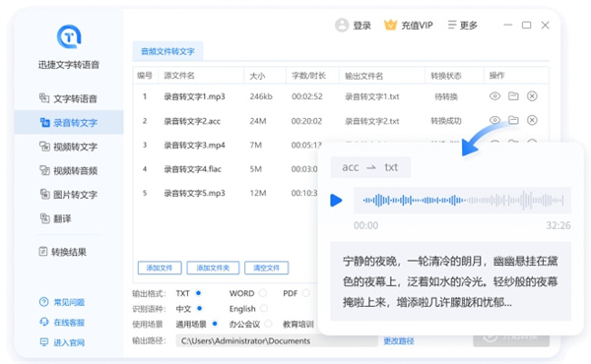
Task: Open the 进入官网 website link
Action: 62,342
